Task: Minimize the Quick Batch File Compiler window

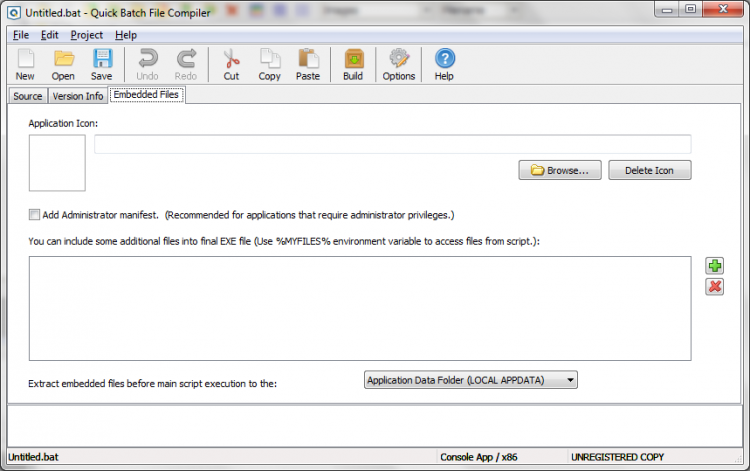Action: (667, 9)
